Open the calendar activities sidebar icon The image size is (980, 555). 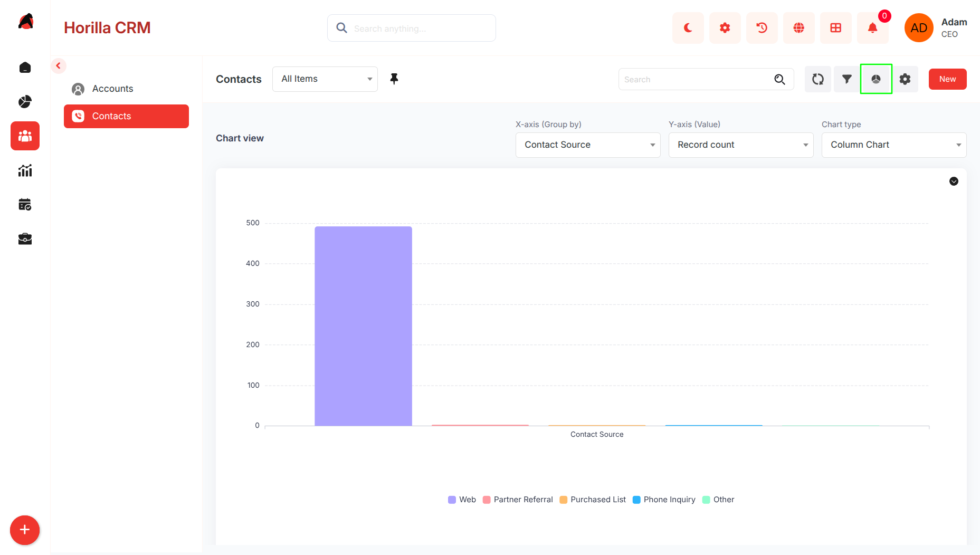pos(25,204)
